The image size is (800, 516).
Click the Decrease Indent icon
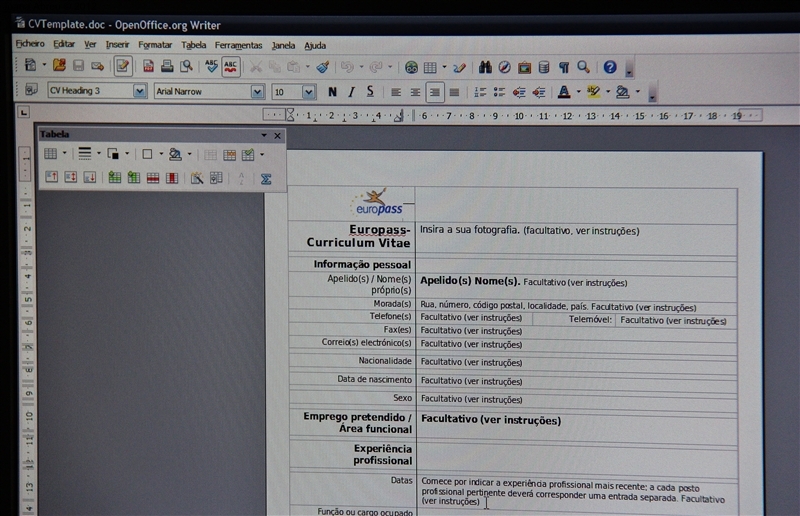click(x=519, y=92)
